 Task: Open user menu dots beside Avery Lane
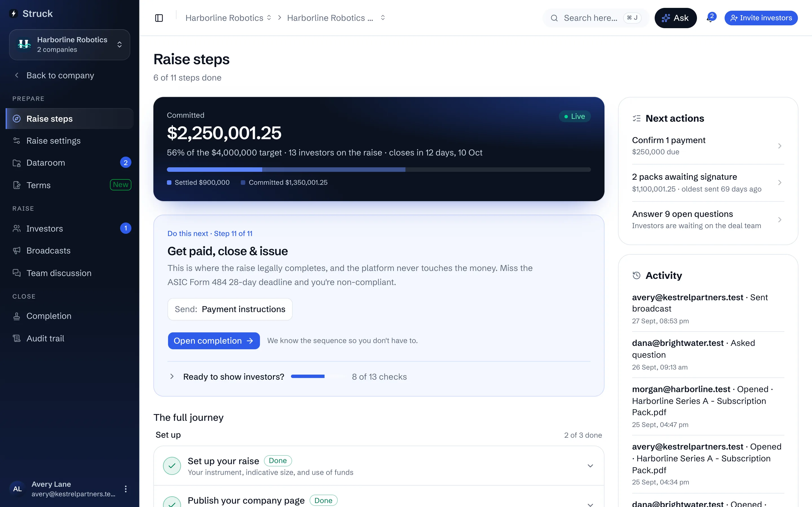tap(126, 489)
